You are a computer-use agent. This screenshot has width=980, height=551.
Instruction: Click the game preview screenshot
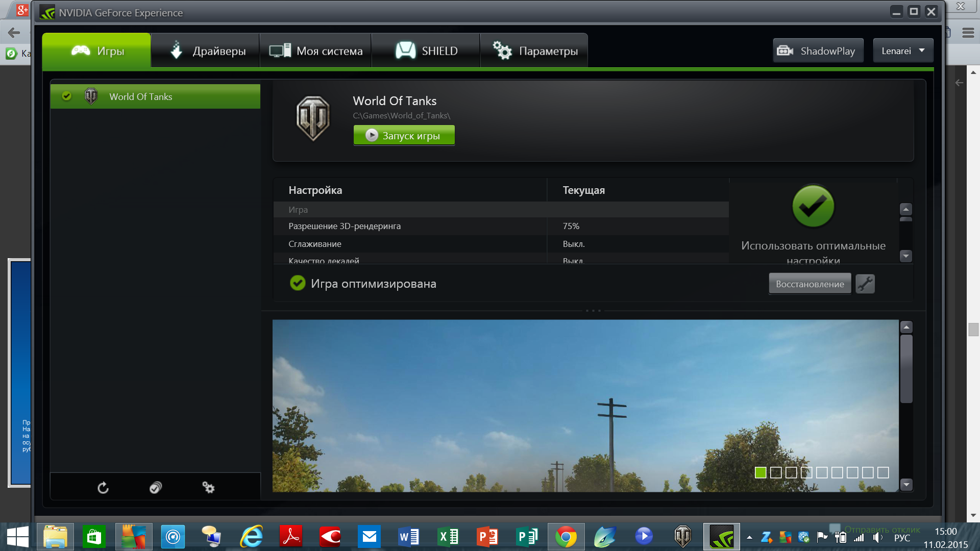point(585,406)
